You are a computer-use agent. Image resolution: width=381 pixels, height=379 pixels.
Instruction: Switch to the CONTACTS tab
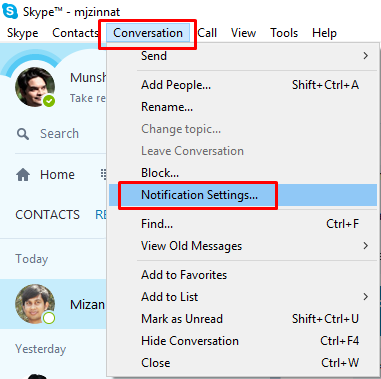tap(48, 215)
